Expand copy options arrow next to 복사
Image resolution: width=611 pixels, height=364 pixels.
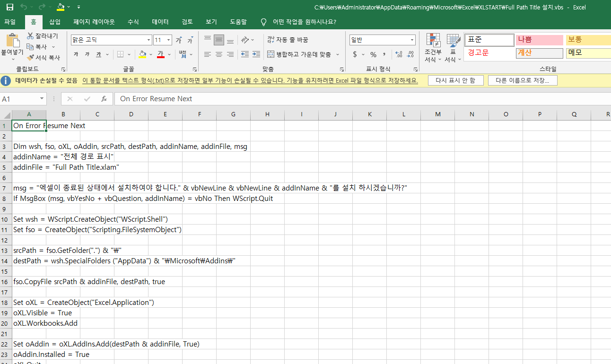53,47
